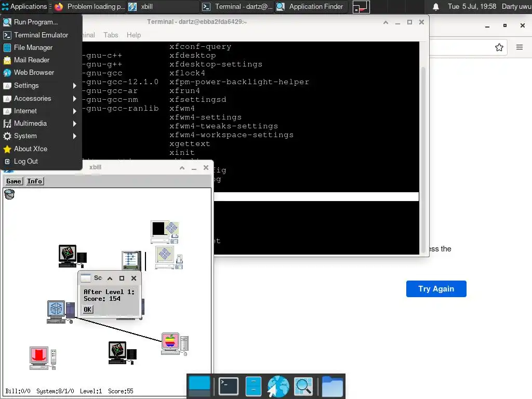The height and width of the screenshot is (399, 532).
Task: Switch to the Firefox Problem loading page task
Action: pyautogui.click(x=90, y=6)
